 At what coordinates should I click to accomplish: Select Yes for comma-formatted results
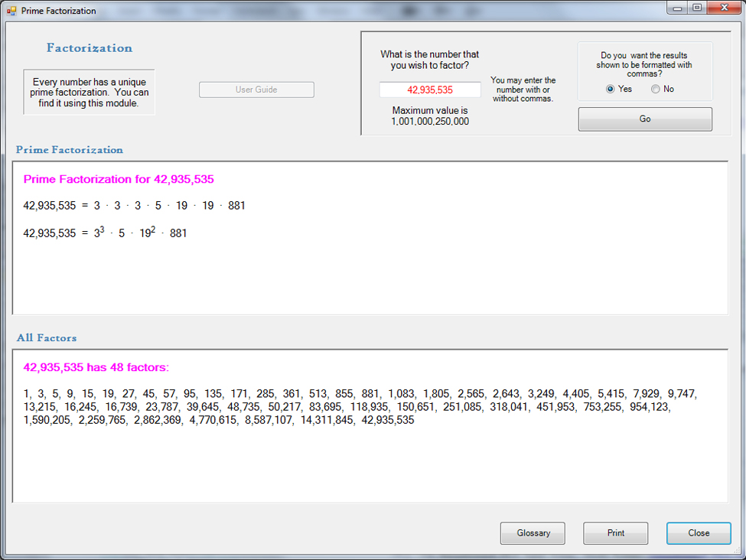pos(611,89)
